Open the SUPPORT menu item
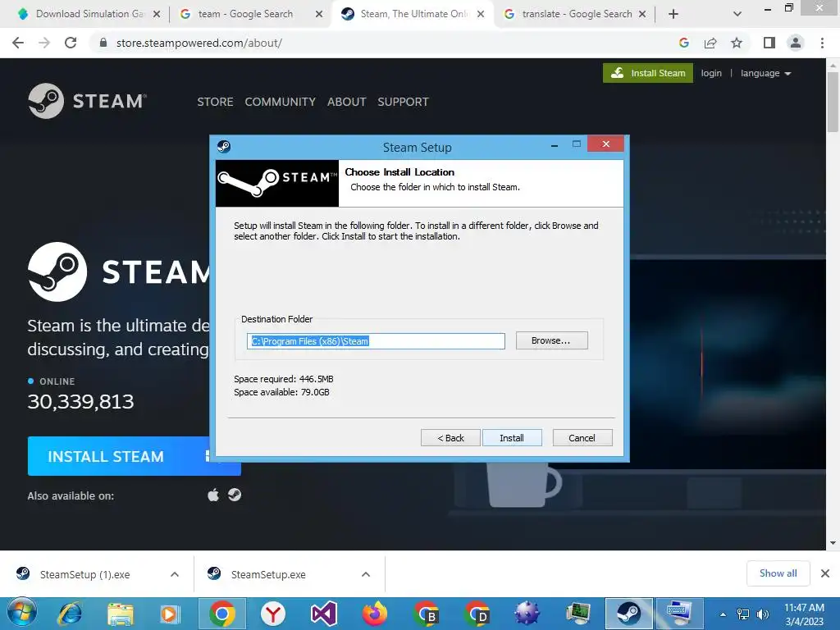 coord(403,102)
